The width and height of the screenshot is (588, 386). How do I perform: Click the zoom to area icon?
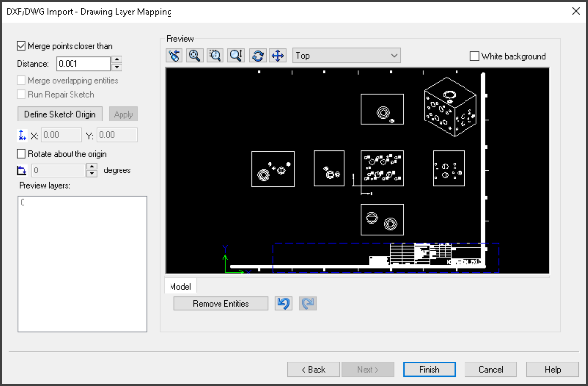pos(216,56)
